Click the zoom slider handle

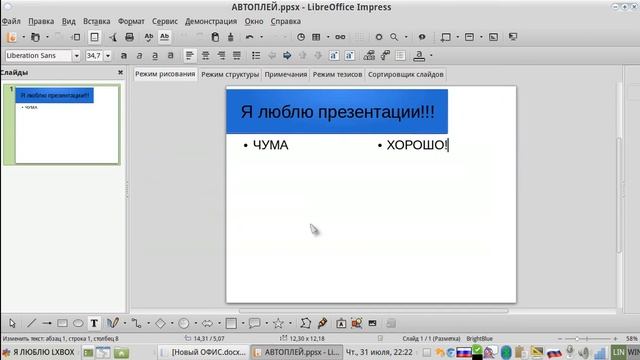[577, 339]
